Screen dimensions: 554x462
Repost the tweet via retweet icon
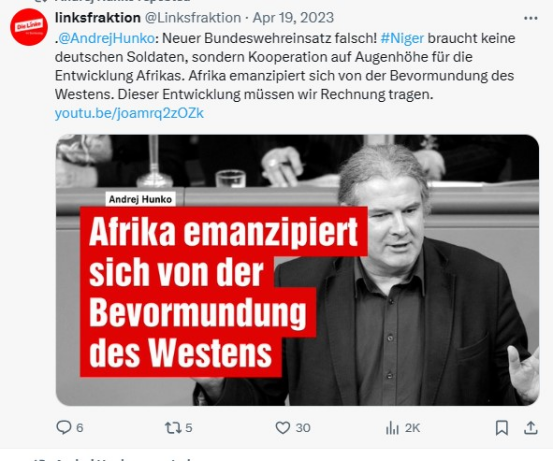173,428
